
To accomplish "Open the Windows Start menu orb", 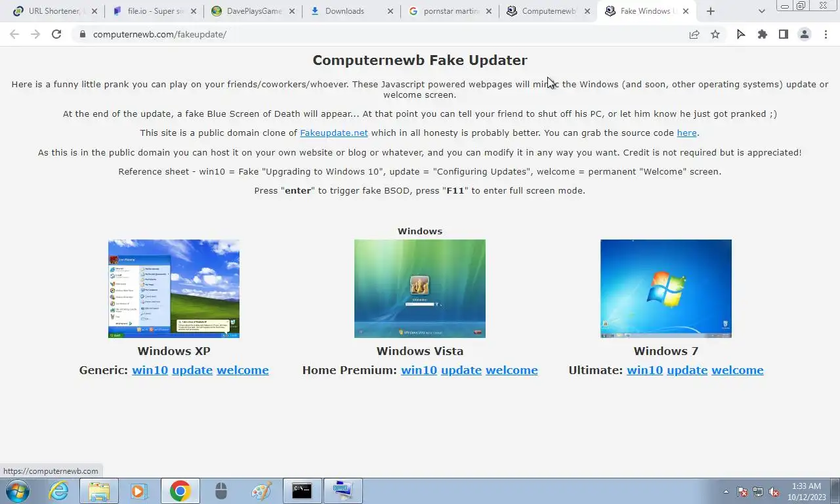I will click(17, 491).
